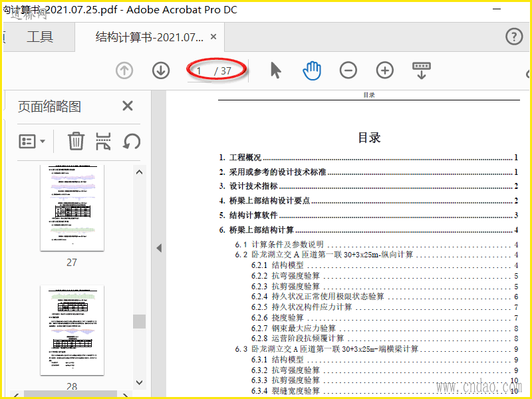Click thumbnail scrollbar up arrow
Viewport: 532px width, 399px height.
[139, 172]
